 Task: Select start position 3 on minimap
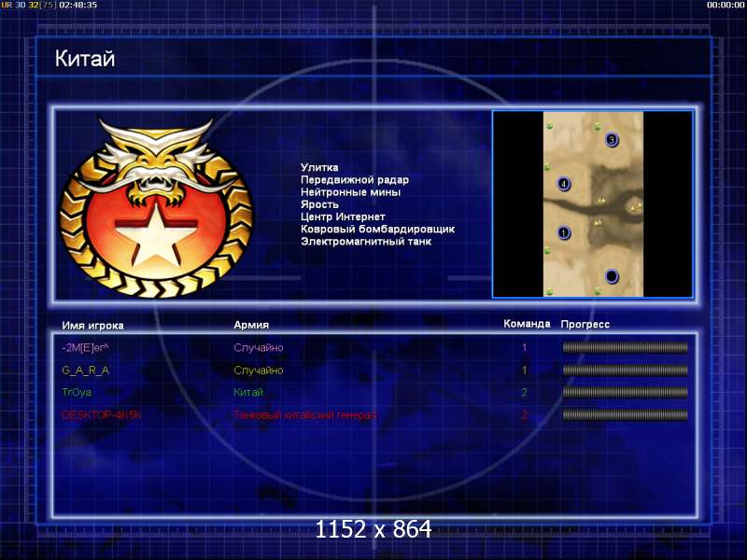(x=612, y=140)
